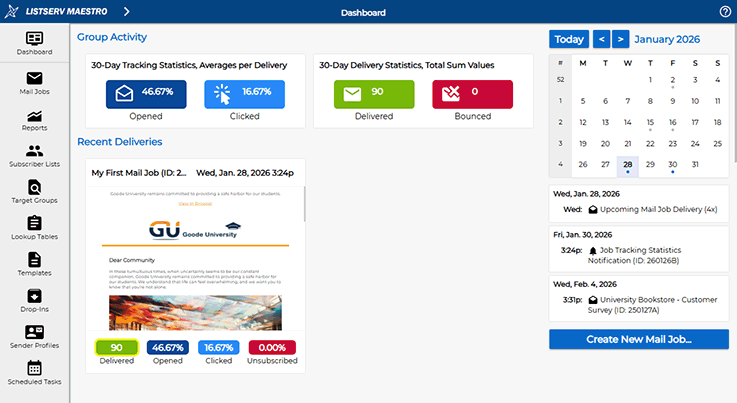Screen dimensions: 737x403
Task: Click the help question mark icon
Action: tap(725, 12)
